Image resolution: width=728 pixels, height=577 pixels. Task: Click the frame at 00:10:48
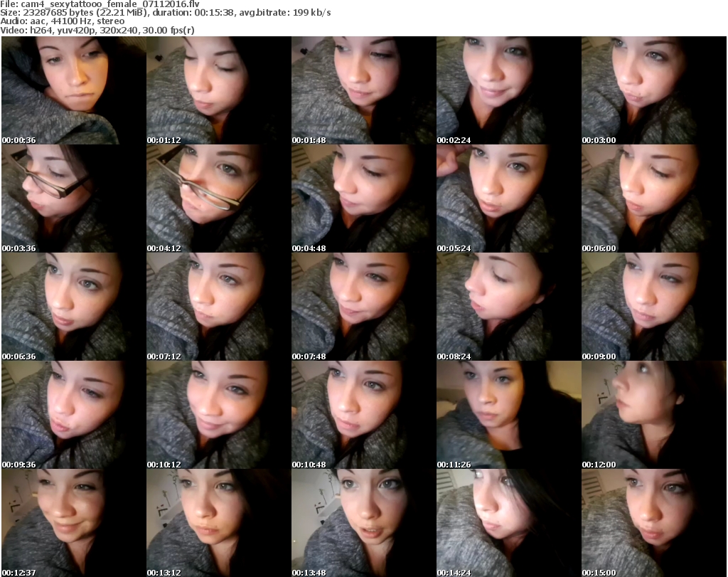coord(363,415)
